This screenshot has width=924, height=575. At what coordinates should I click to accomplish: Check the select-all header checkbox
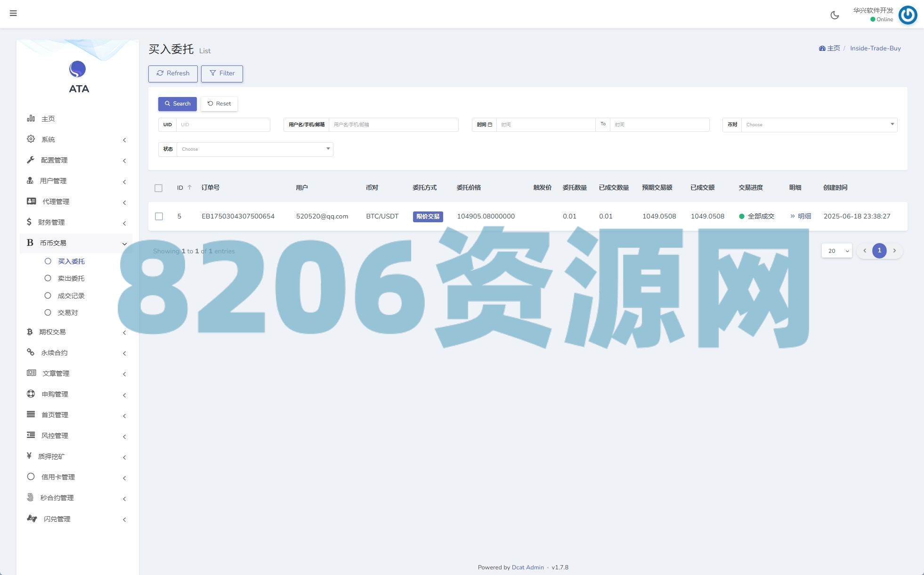pyautogui.click(x=159, y=188)
